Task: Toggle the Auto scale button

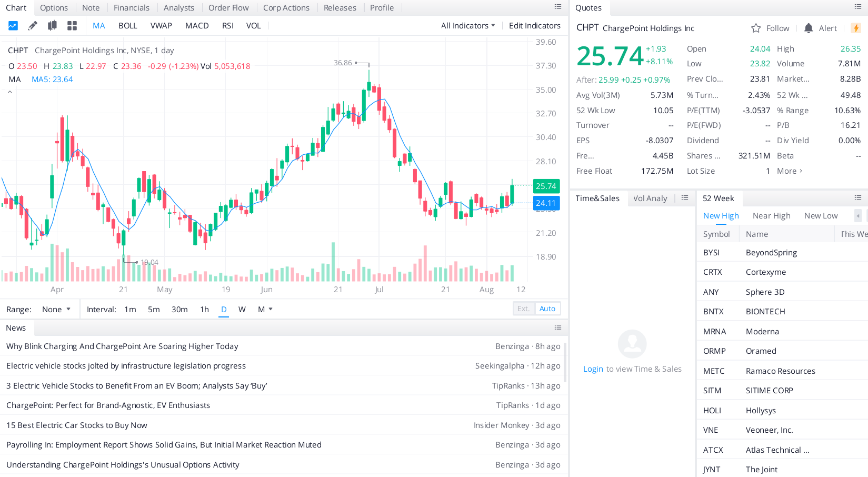Action: (547, 309)
